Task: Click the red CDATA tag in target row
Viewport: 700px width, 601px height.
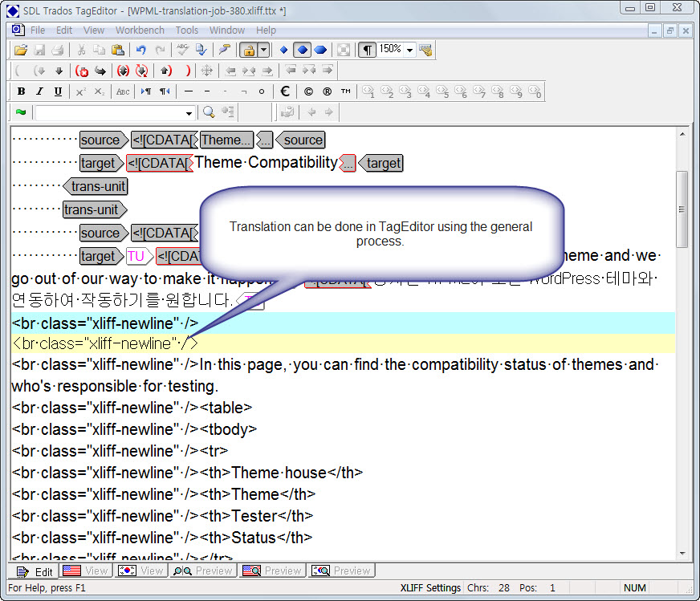Action: click(160, 164)
